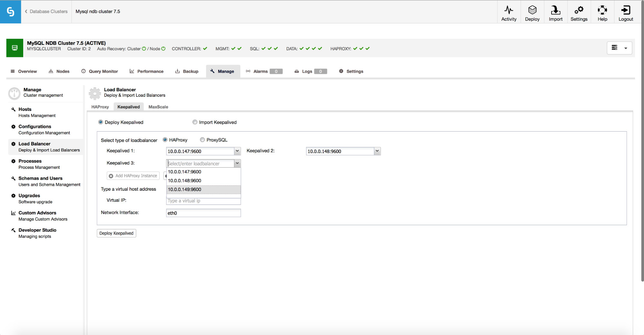Click the Processes gear icon
This screenshot has width=644, height=335.
click(x=13, y=161)
